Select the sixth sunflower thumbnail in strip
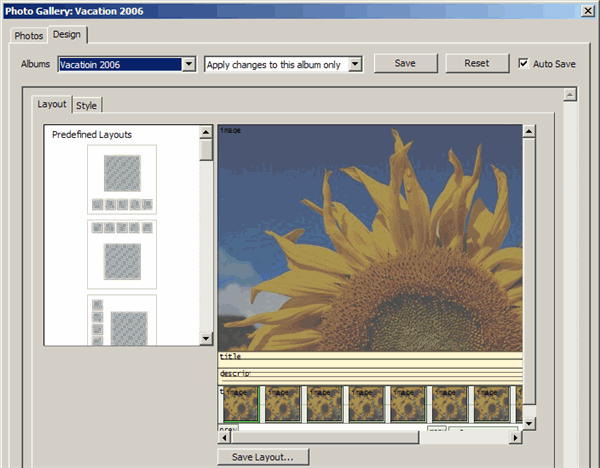 (x=450, y=404)
